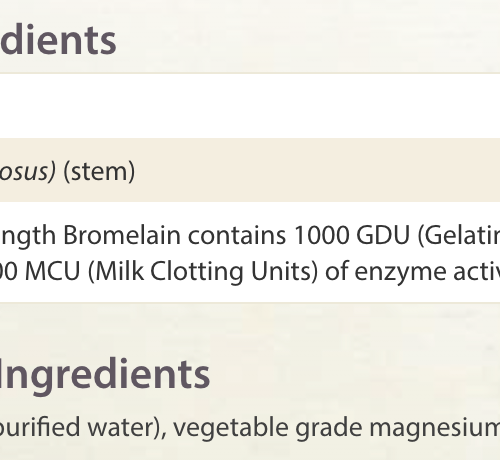Click the '(Gelatin' text at line end
The width and height of the screenshot is (500, 460).
(x=459, y=236)
